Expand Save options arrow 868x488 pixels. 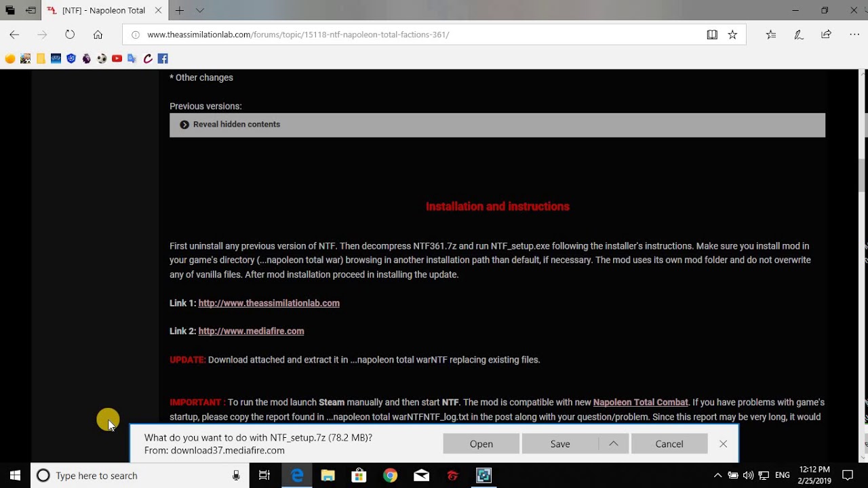(x=614, y=444)
